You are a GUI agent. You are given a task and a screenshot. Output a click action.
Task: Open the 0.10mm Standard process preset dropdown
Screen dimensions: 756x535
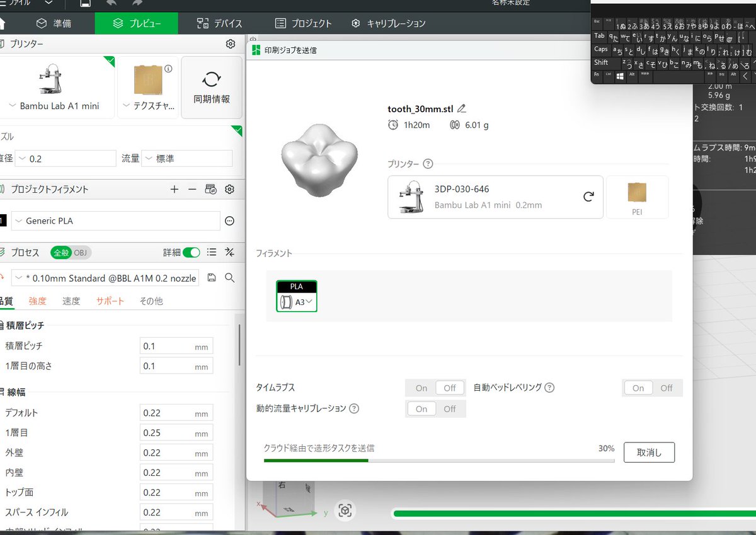click(105, 278)
